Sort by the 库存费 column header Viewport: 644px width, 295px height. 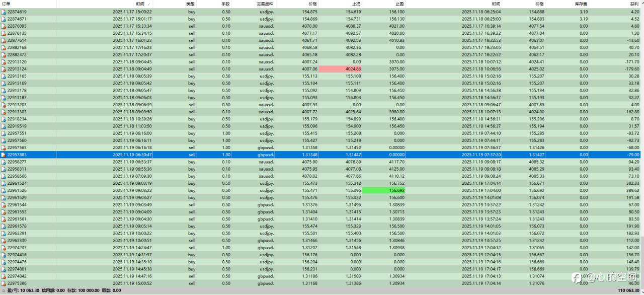[x=582, y=4]
